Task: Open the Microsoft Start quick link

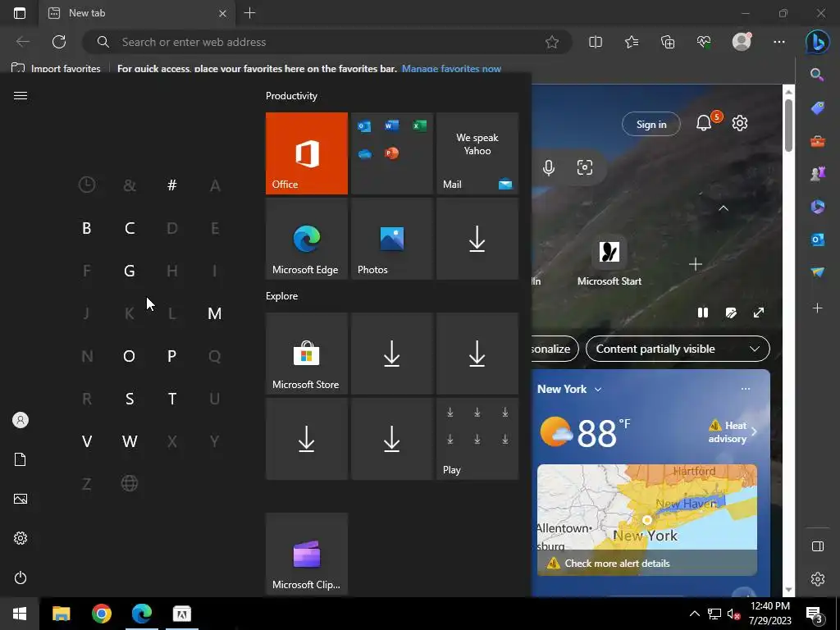Action: click(609, 261)
